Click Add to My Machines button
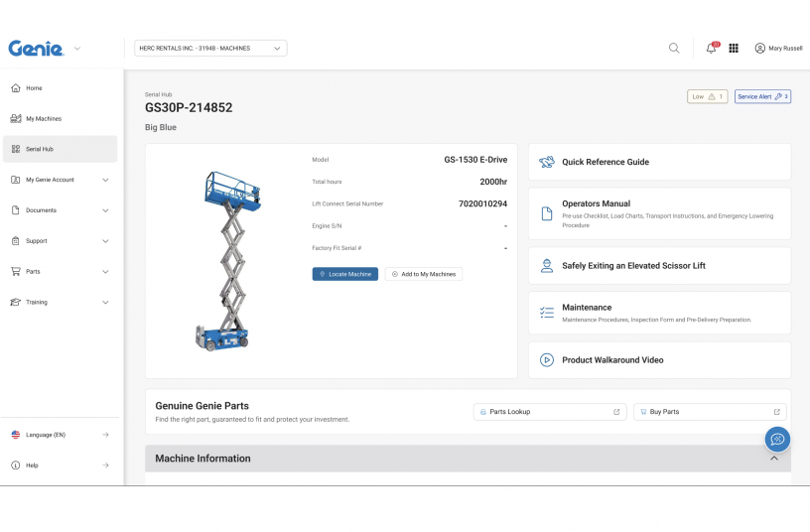This screenshot has height=532, width=810. coord(423,274)
